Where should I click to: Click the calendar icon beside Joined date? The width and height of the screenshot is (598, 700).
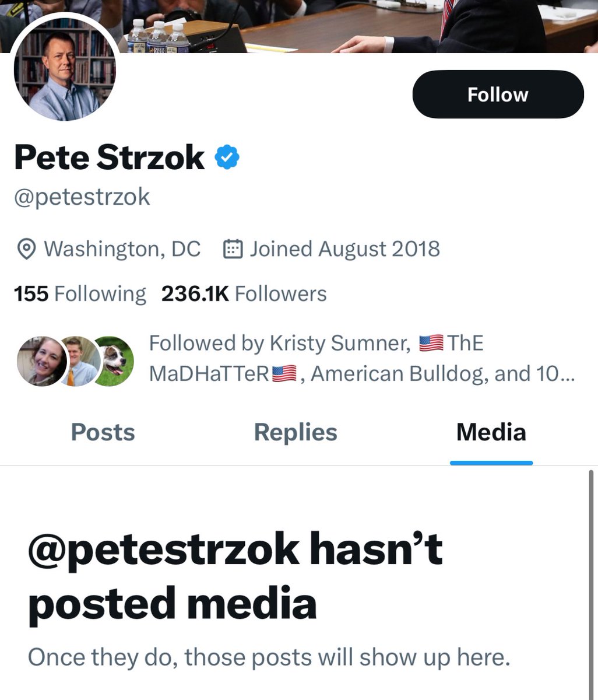233,249
